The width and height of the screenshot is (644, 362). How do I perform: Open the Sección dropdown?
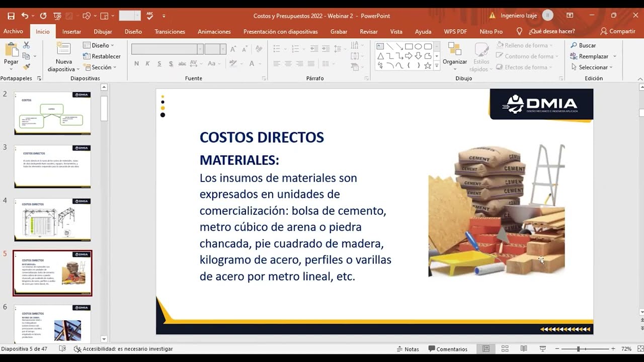pos(100,67)
